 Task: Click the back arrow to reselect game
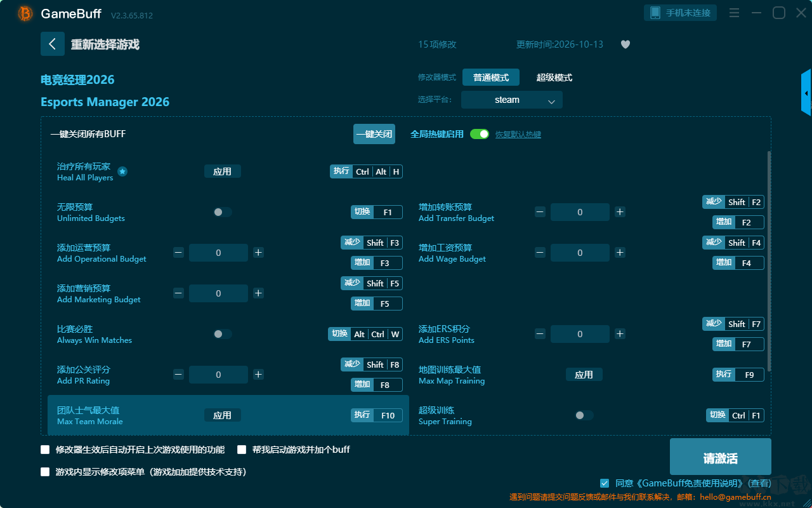(53, 44)
